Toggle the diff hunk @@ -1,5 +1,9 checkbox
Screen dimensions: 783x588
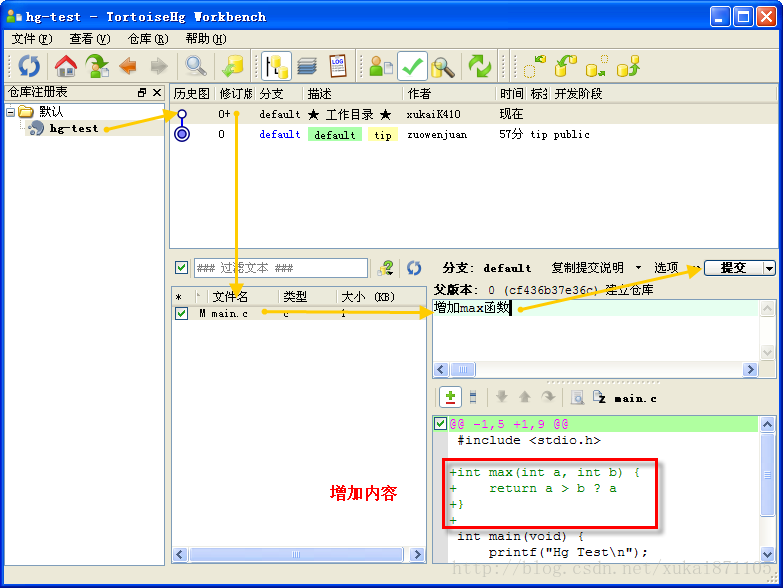point(440,424)
